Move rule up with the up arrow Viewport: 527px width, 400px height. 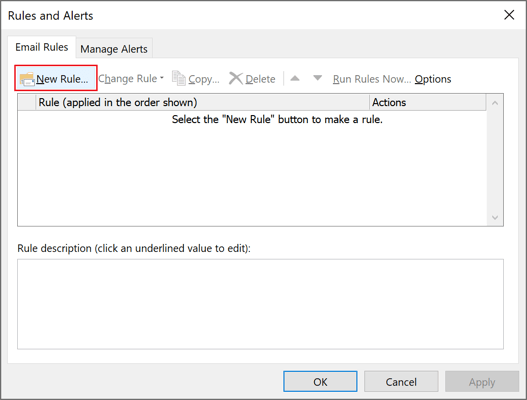click(295, 78)
